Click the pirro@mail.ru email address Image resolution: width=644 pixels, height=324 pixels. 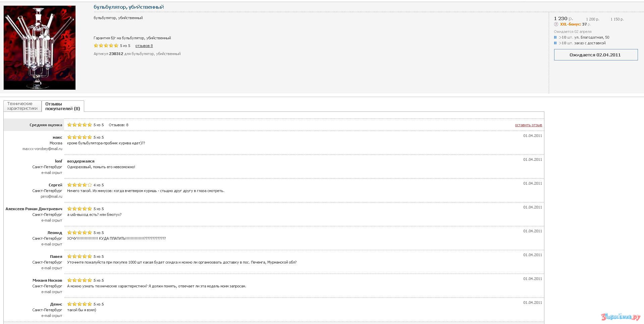point(51,196)
